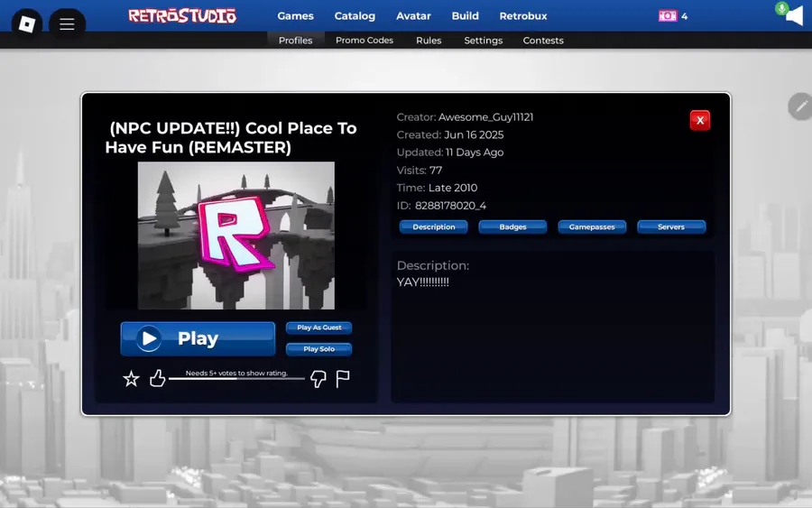
Task: Click Play Solo
Action: [319, 349]
